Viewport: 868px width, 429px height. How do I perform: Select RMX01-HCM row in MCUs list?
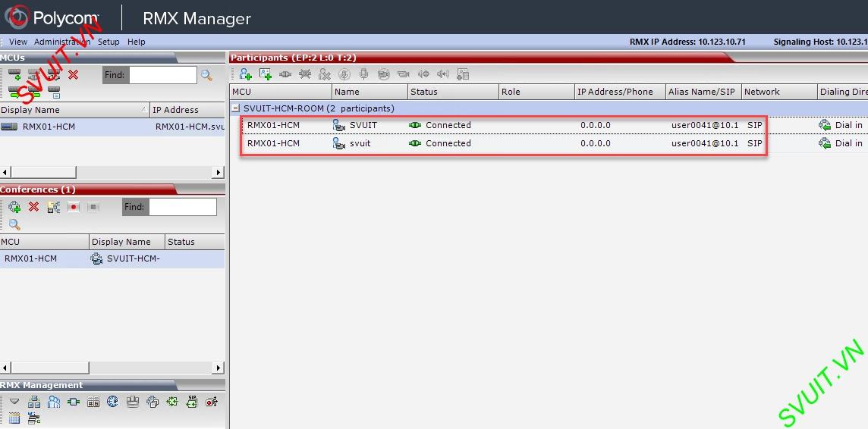click(x=112, y=127)
